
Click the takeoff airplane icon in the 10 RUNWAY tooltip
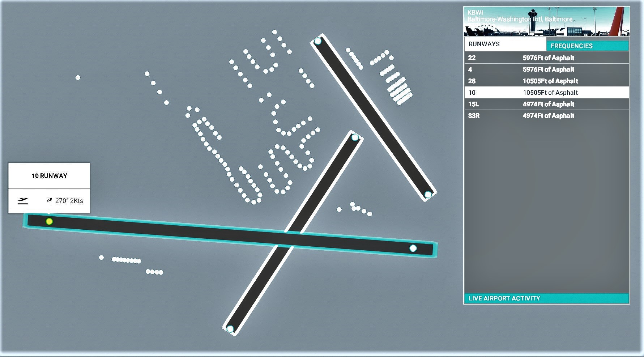pos(23,201)
